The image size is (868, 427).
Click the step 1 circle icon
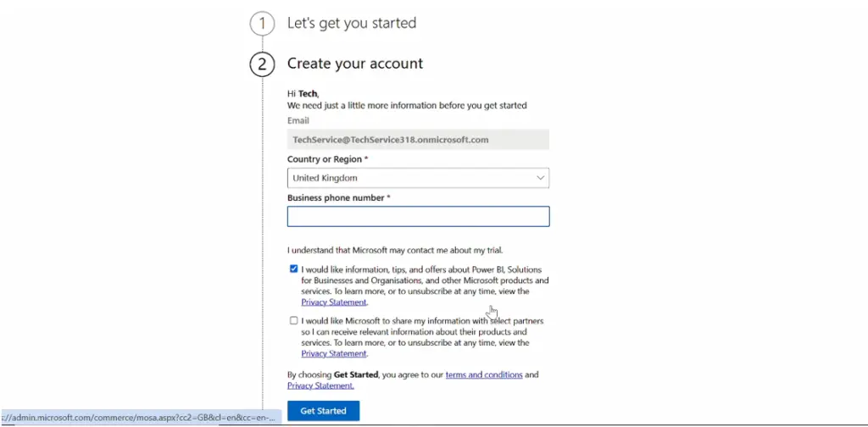[262, 24]
